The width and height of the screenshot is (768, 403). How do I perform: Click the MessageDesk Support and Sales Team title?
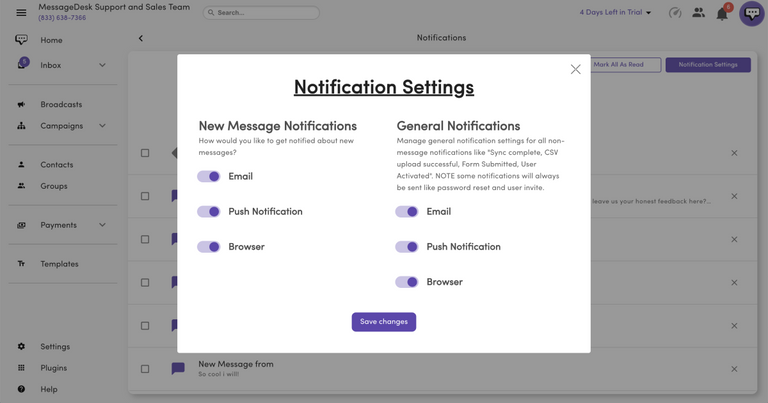click(114, 7)
